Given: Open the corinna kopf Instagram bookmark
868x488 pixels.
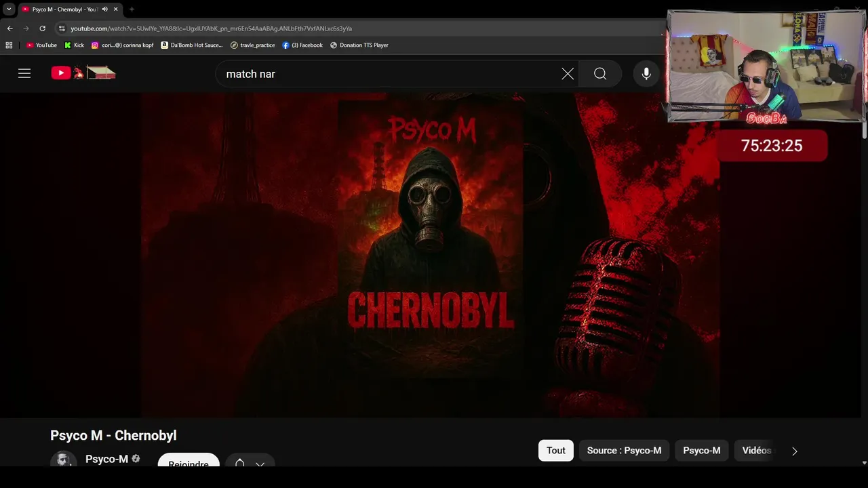Looking at the screenshot, I should click(x=123, y=45).
